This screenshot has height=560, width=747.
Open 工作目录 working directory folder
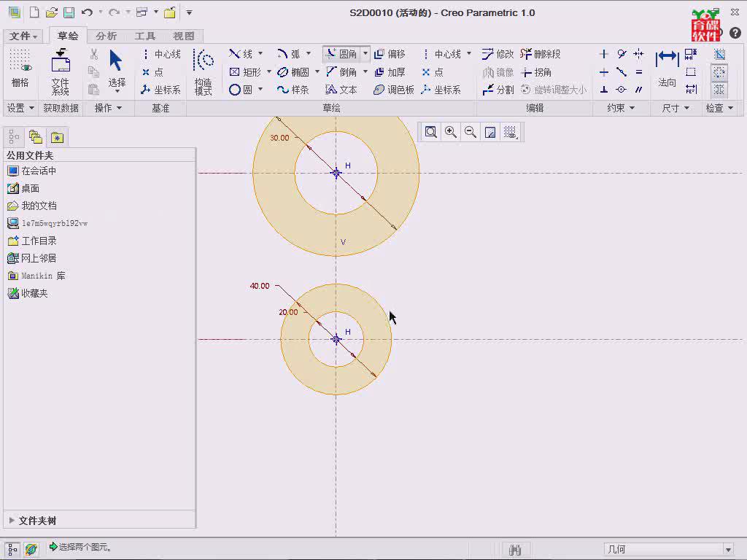coord(32,241)
